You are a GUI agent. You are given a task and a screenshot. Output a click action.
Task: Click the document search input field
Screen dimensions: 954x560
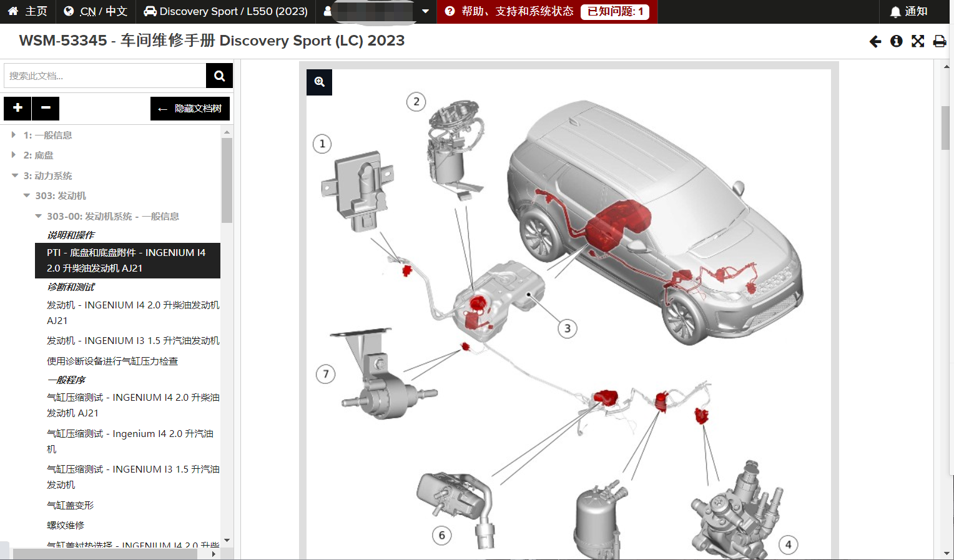tap(105, 76)
